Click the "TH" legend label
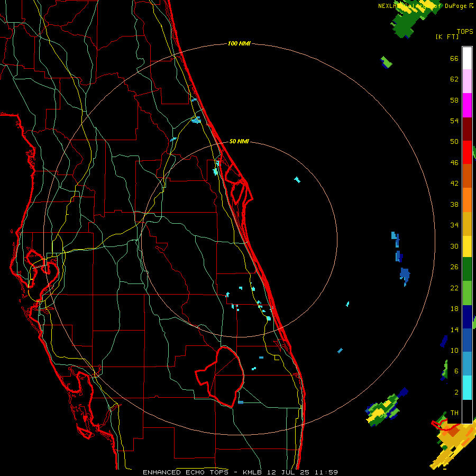 pos(454,413)
